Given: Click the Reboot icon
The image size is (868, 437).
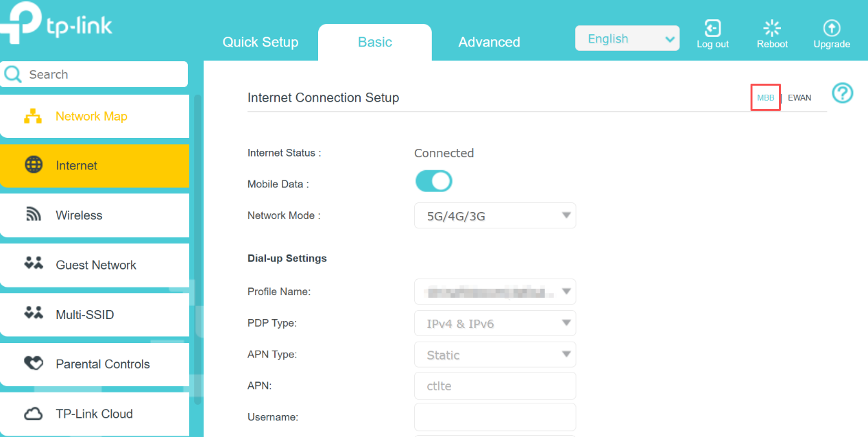Looking at the screenshot, I should pos(772,29).
